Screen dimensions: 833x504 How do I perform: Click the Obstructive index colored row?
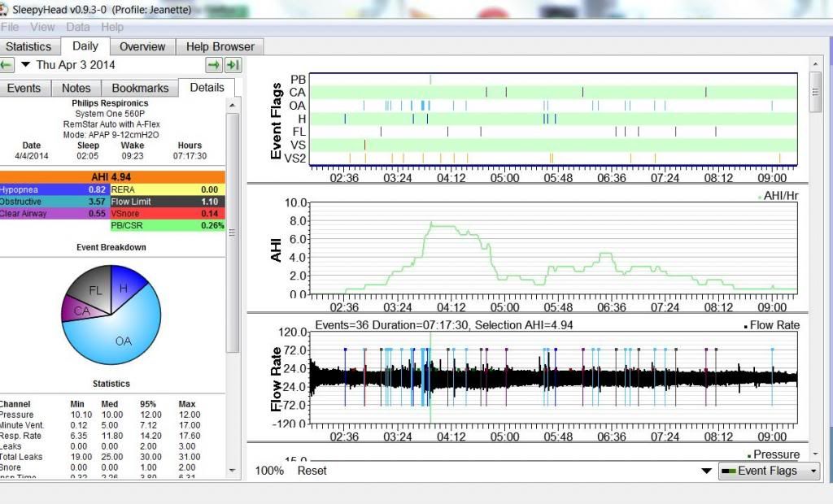click(54, 201)
